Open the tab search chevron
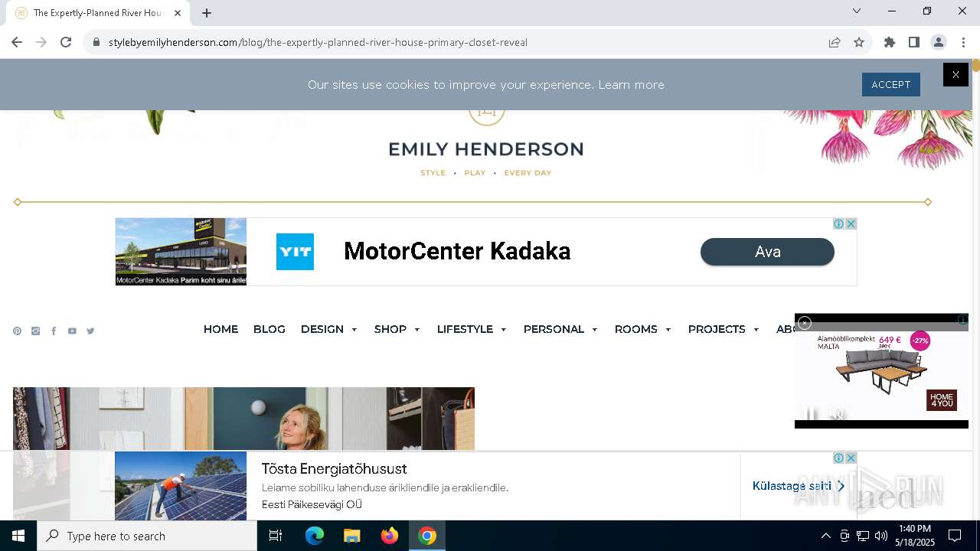 857,11
